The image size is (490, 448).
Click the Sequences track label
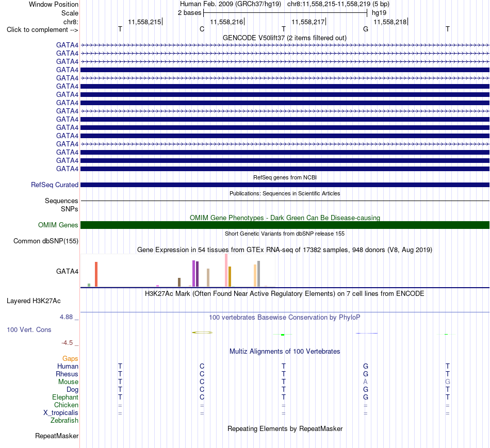point(61,201)
